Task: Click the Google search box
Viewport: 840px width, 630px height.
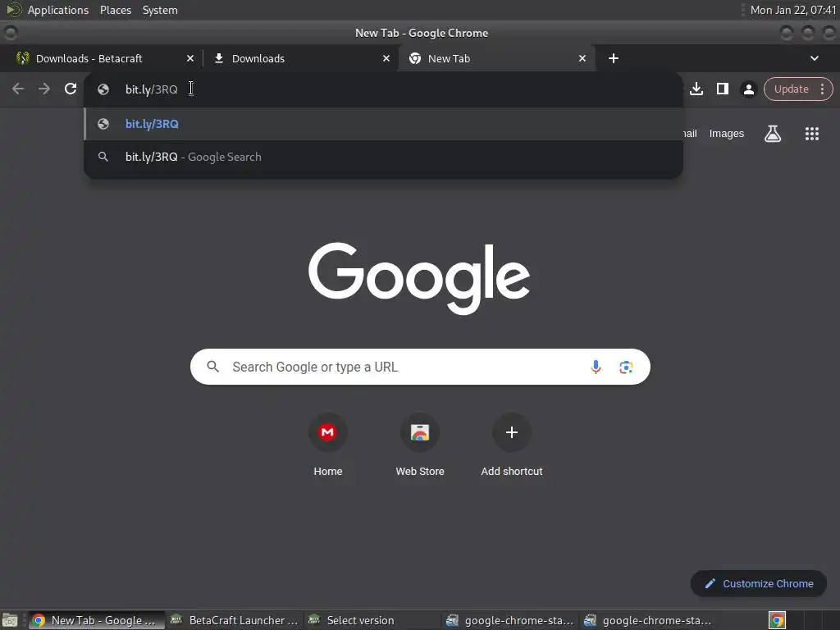Action: [x=420, y=367]
